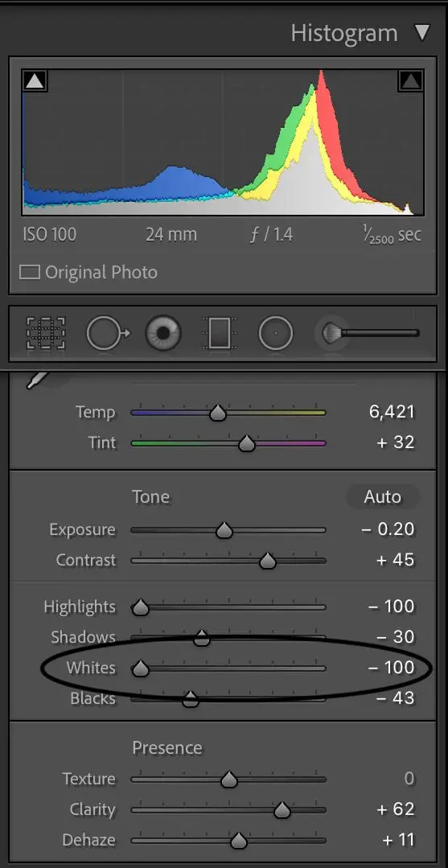
Task: Click the Auto tone button
Action: (x=383, y=497)
